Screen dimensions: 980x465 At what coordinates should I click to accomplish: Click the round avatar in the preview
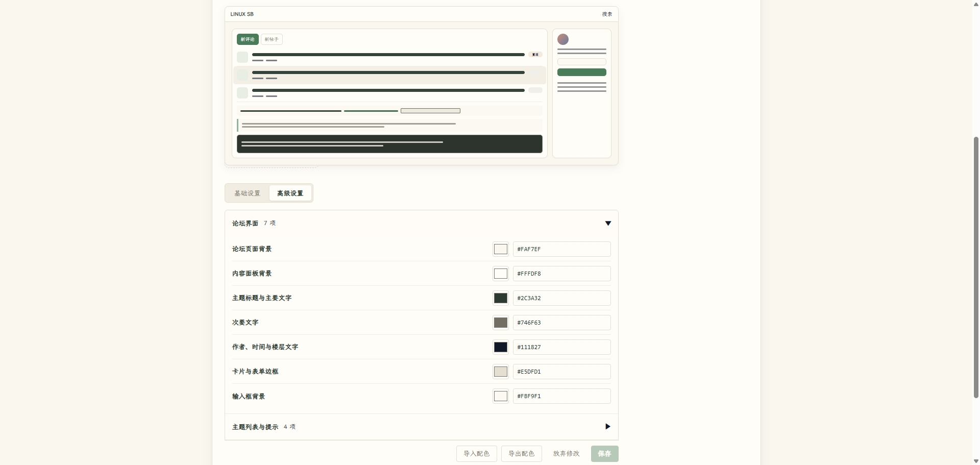point(563,39)
